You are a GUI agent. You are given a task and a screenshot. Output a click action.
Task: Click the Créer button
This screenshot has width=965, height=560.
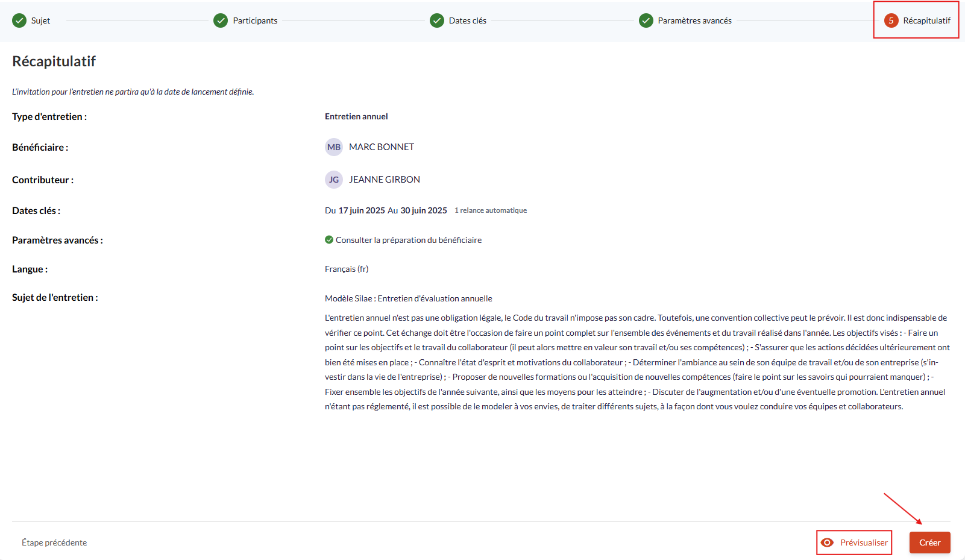tap(930, 543)
